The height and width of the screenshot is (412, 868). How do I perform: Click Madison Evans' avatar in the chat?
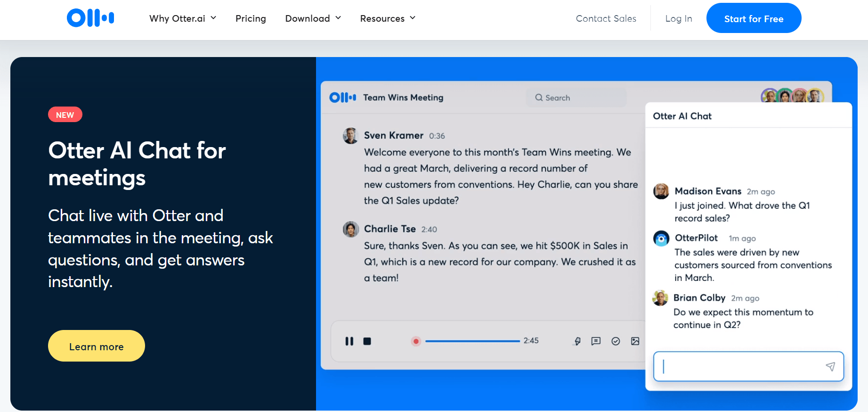tap(661, 191)
